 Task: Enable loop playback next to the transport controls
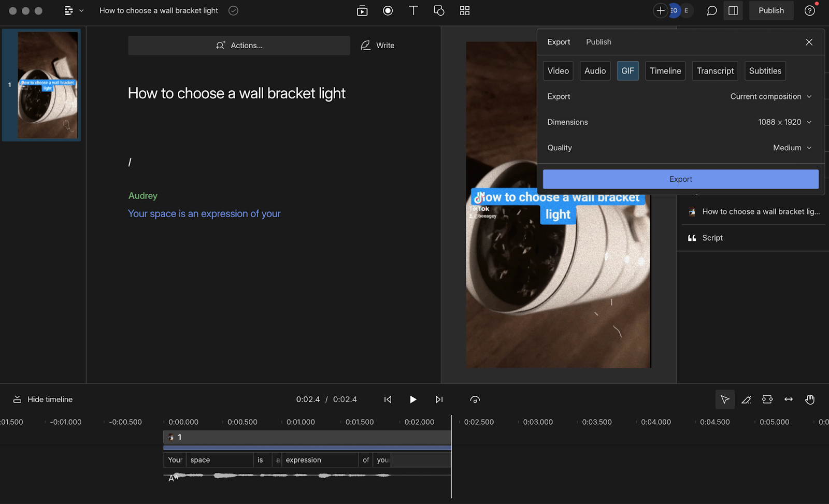point(475,399)
